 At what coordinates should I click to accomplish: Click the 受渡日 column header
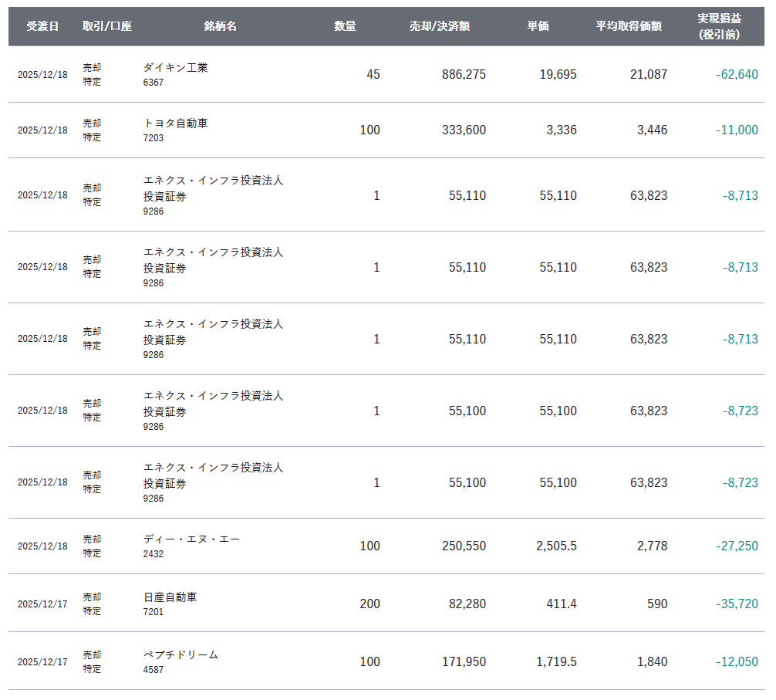pyautogui.click(x=42, y=26)
